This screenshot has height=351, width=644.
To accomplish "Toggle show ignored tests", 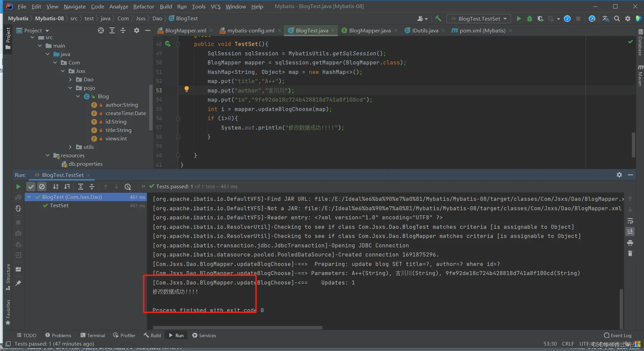I will (42, 187).
